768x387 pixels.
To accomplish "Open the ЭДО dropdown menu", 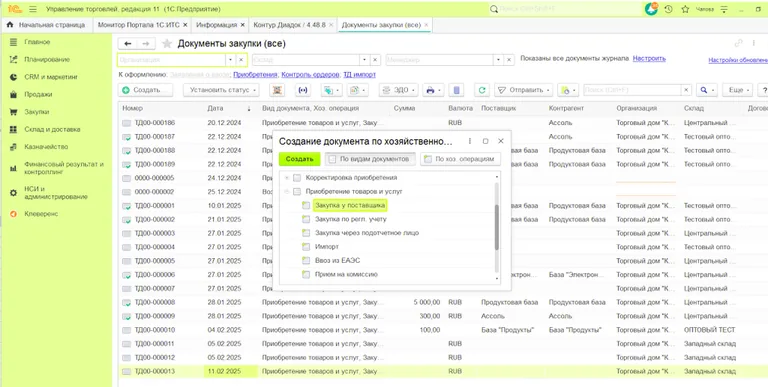I will 398,90.
